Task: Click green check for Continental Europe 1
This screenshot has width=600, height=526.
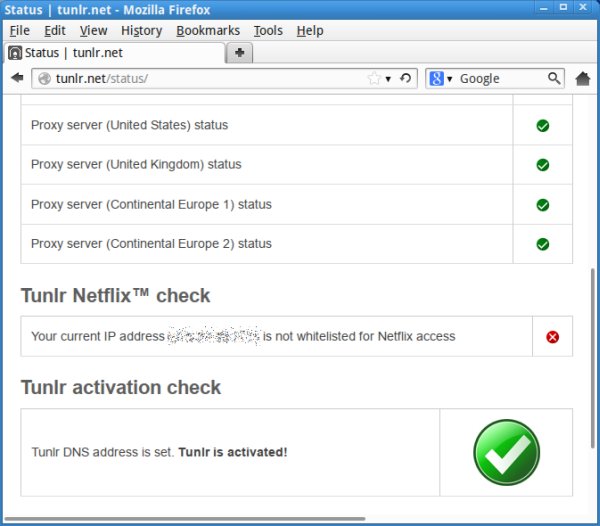Action: click(543, 205)
